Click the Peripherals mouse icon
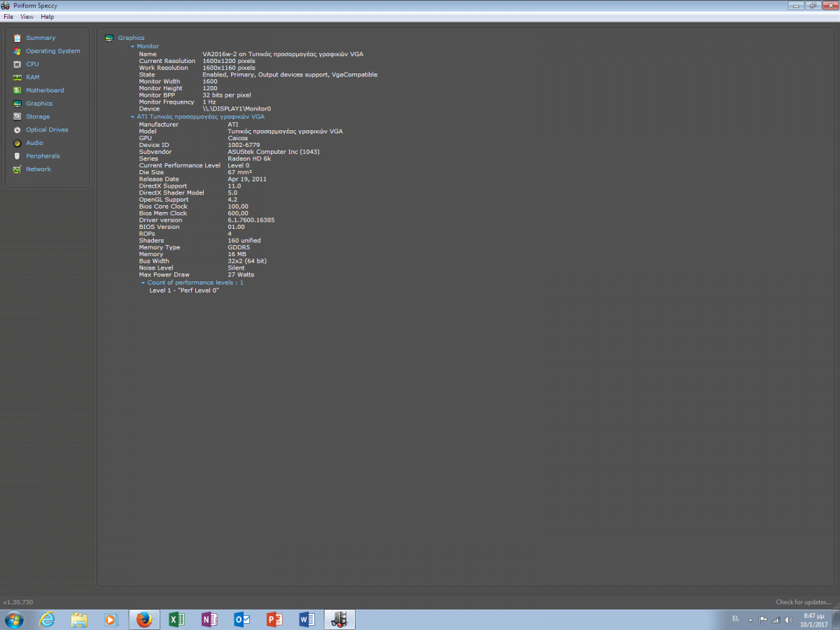The image size is (840, 630). click(x=17, y=156)
